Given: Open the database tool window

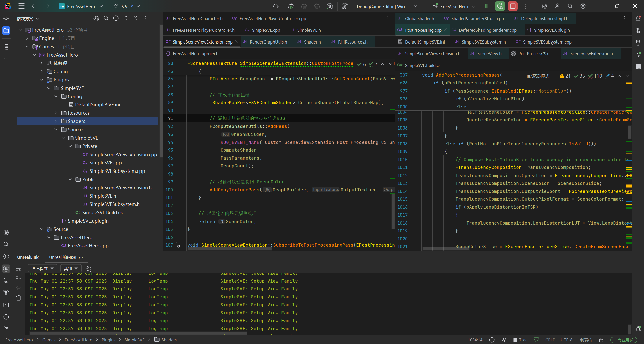Looking at the screenshot, I should [x=638, y=43].
